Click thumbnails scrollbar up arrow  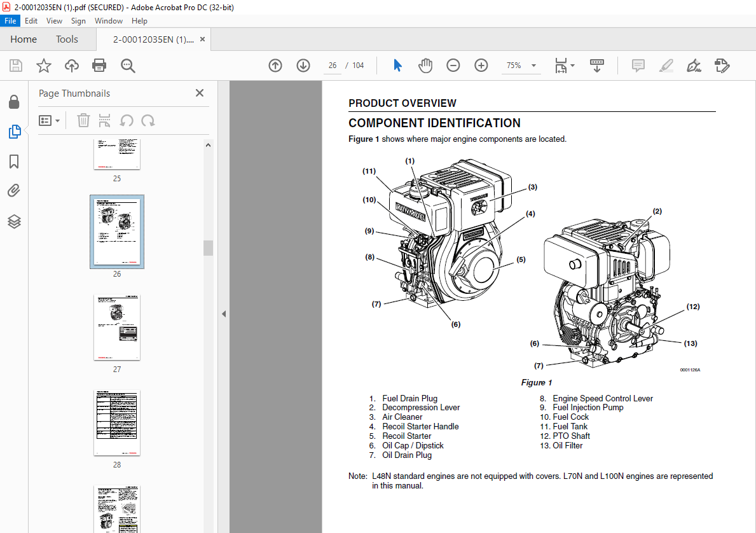coord(209,145)
